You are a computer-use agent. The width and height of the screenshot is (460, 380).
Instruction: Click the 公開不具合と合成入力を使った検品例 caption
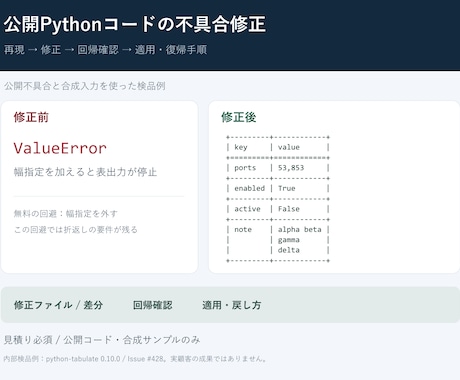[x=85, y=86]
